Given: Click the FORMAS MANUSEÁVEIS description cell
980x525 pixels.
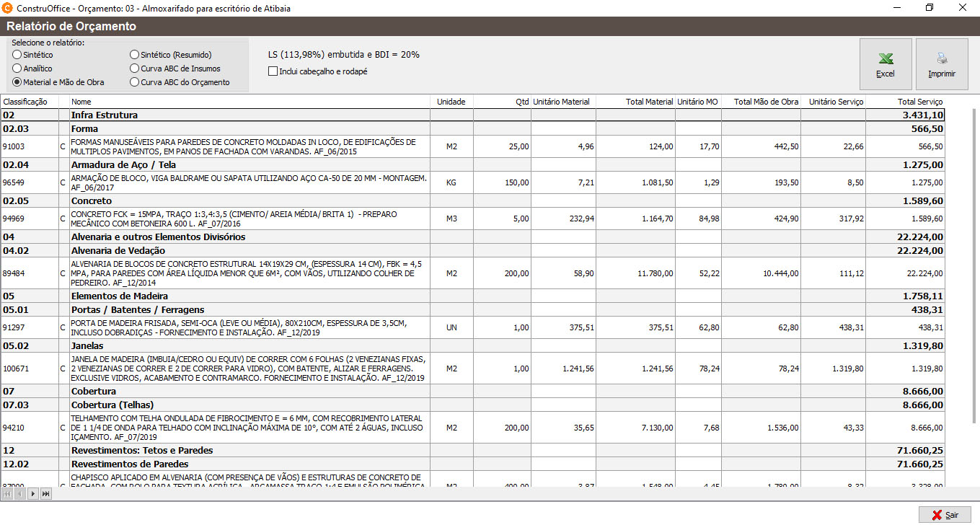Looking at the screenshot, I should (250, 146).
